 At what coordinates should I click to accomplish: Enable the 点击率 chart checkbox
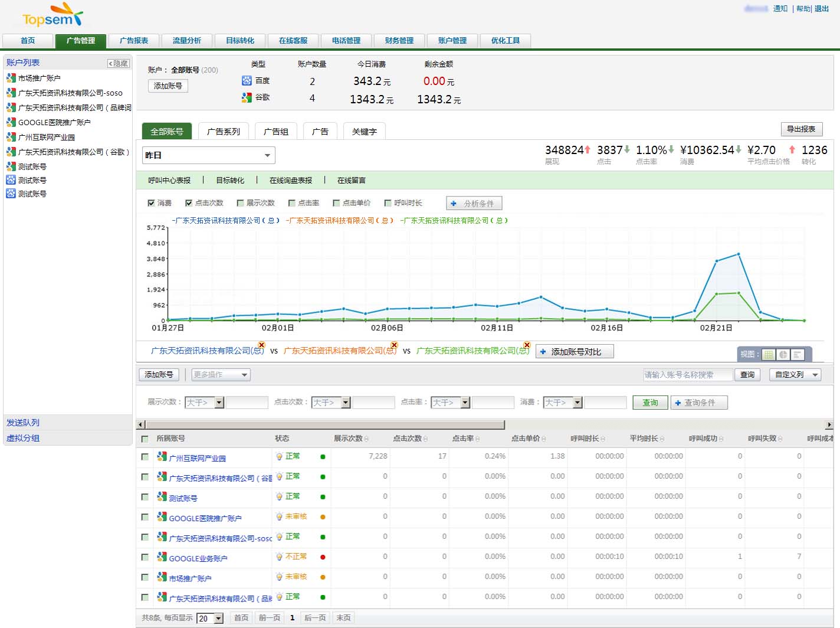pyautogui.click(x=291, y=203)
